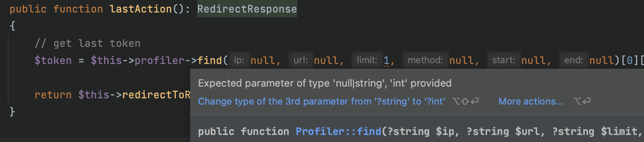The image size is (644, 142).
Task: Click the error message text in the popup
Action: click(x=325, y=83)
